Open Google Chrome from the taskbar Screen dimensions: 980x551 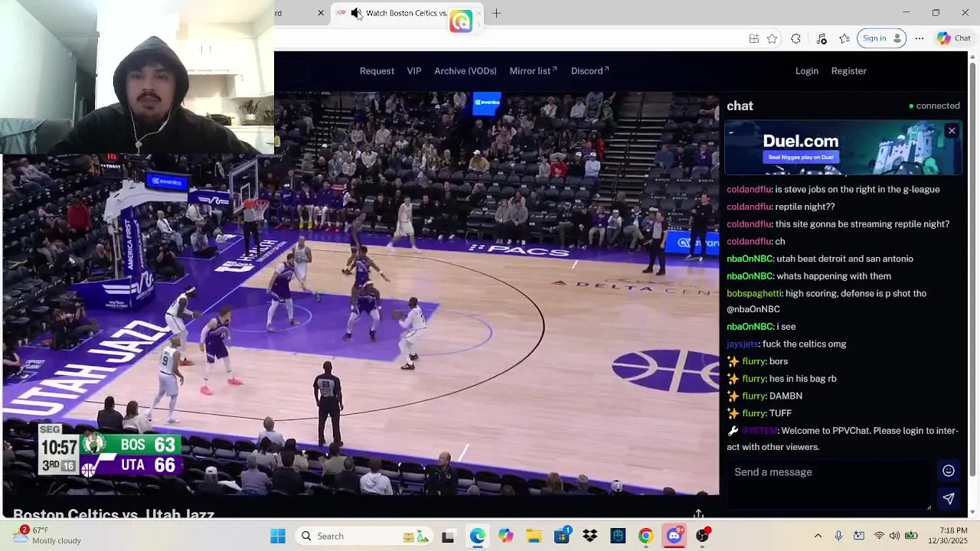tap(645, 536)
